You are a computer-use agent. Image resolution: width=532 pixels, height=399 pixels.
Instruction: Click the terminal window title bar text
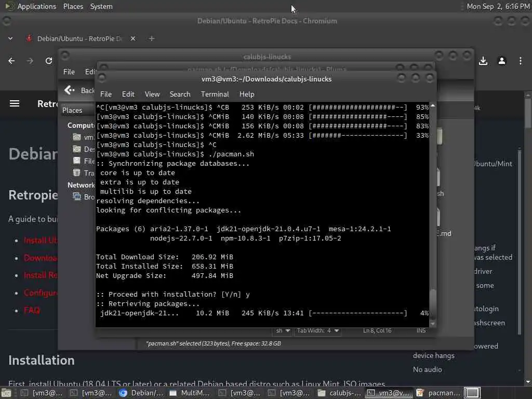267,79
